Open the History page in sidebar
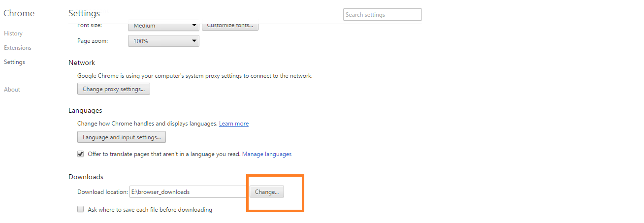The image size is (644, 223). 13,33
